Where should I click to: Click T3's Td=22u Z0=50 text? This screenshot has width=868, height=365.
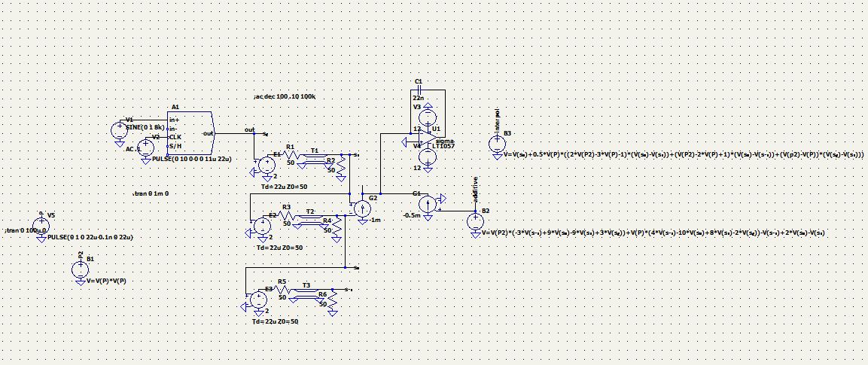275,321
